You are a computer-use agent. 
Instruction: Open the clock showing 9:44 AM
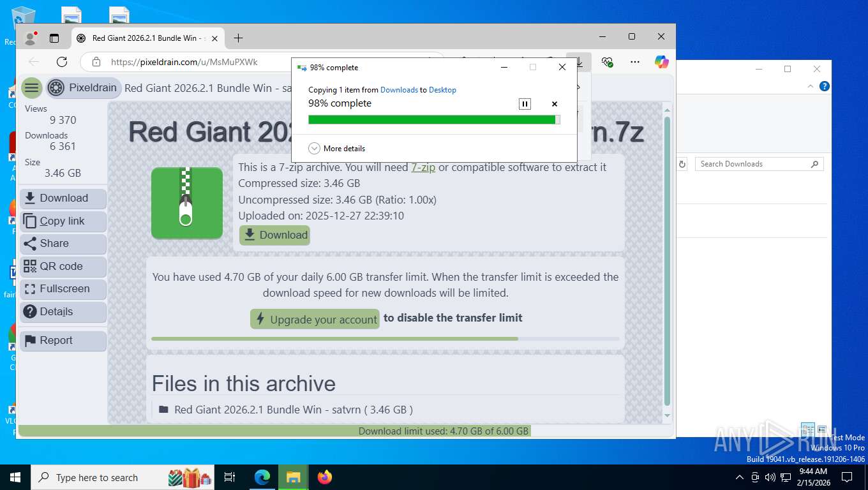point(813,477)
